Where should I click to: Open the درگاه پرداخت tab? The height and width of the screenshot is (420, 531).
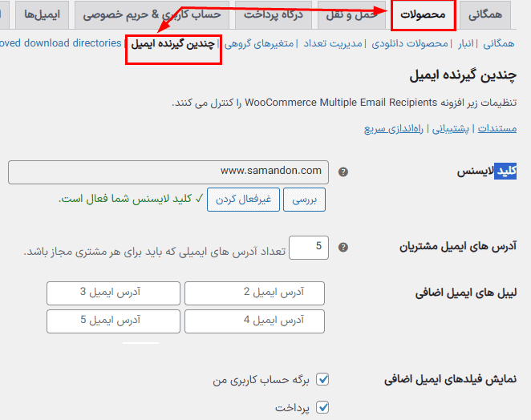[274, 15]
